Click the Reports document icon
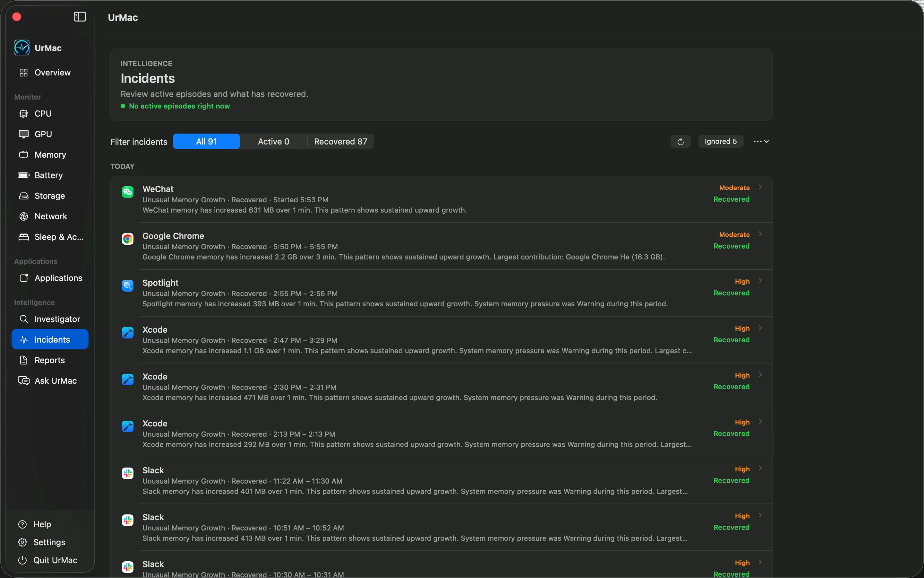Viewport: 924px width, 578px height. click(24, 360)
